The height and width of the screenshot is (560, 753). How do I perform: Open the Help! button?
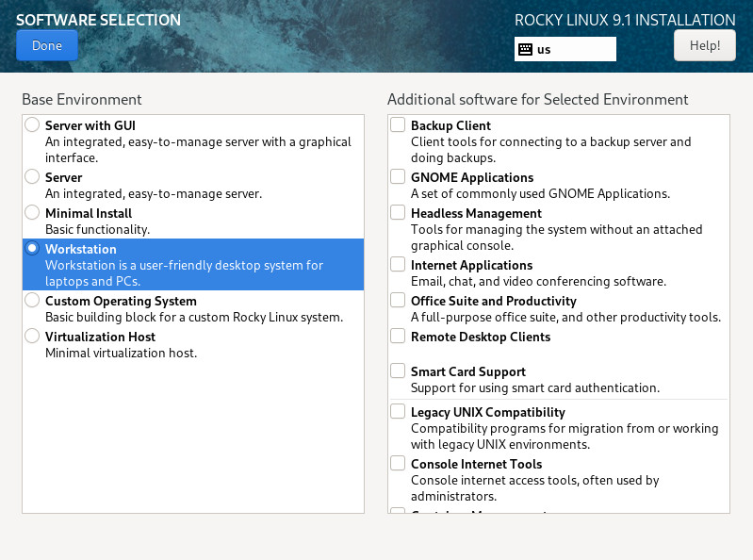coord(705,45)
